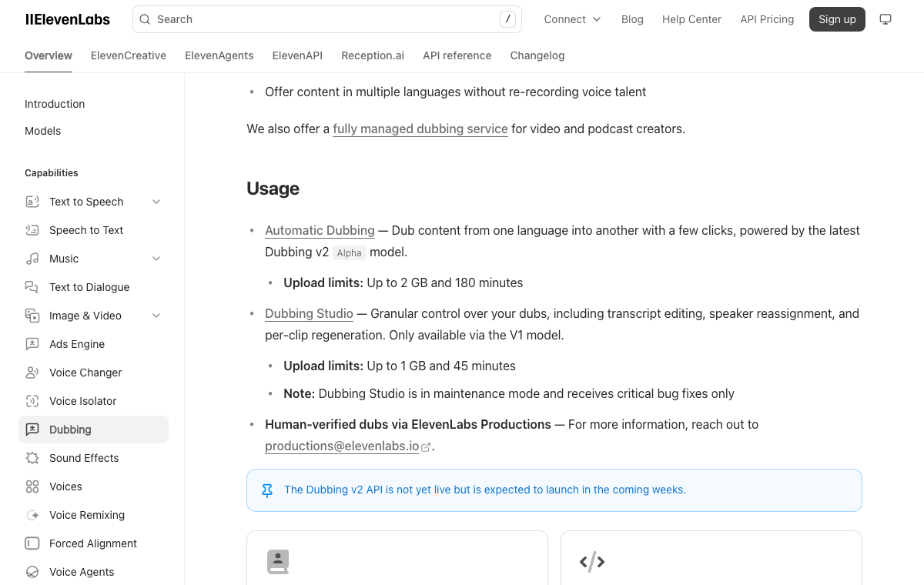Open the ElevenAgents tab
This screenshot has height=585, width=924.
click(x=219, y=55)
